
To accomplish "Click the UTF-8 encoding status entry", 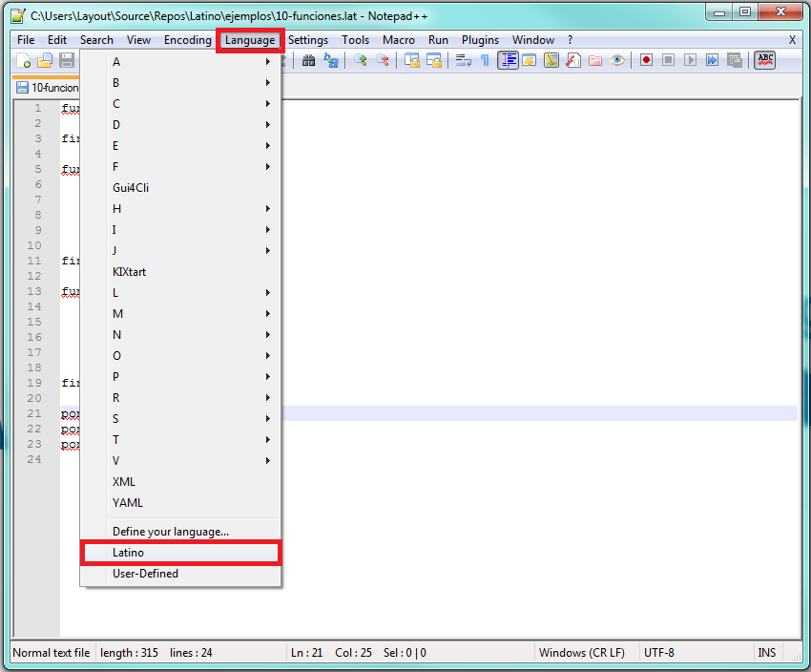I will point(659,653).
